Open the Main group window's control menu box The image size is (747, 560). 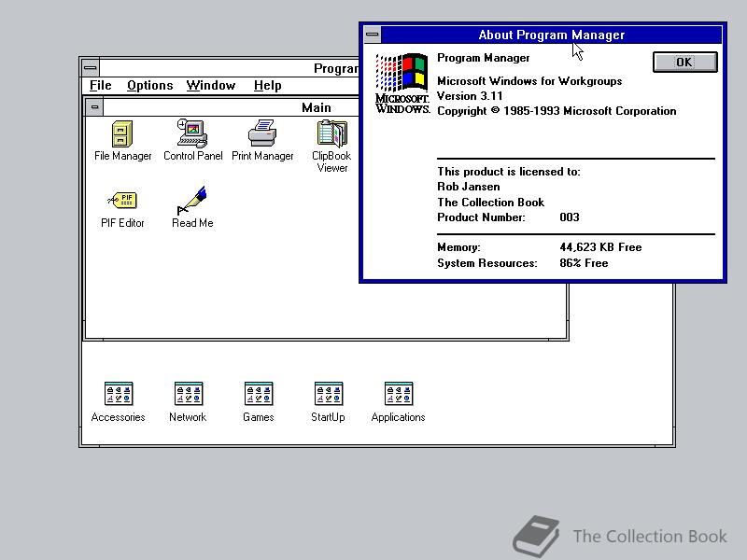click(94, 107)
